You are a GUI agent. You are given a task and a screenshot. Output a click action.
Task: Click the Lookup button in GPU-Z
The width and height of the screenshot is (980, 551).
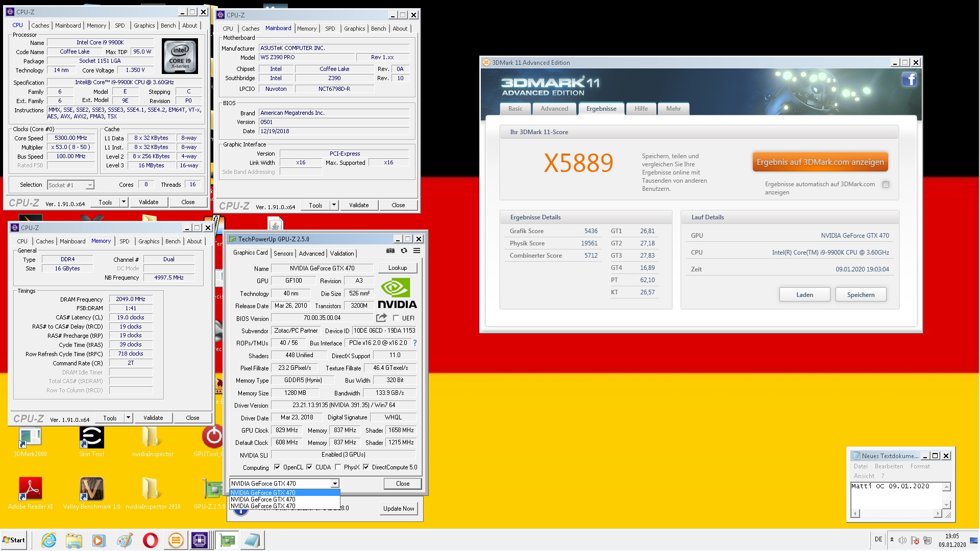[397, 268]
